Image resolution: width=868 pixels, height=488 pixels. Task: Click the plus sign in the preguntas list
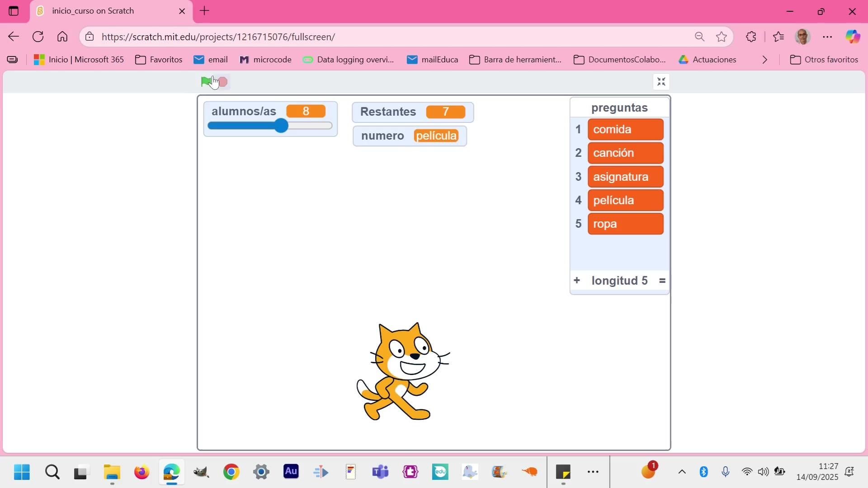[576, 281]
